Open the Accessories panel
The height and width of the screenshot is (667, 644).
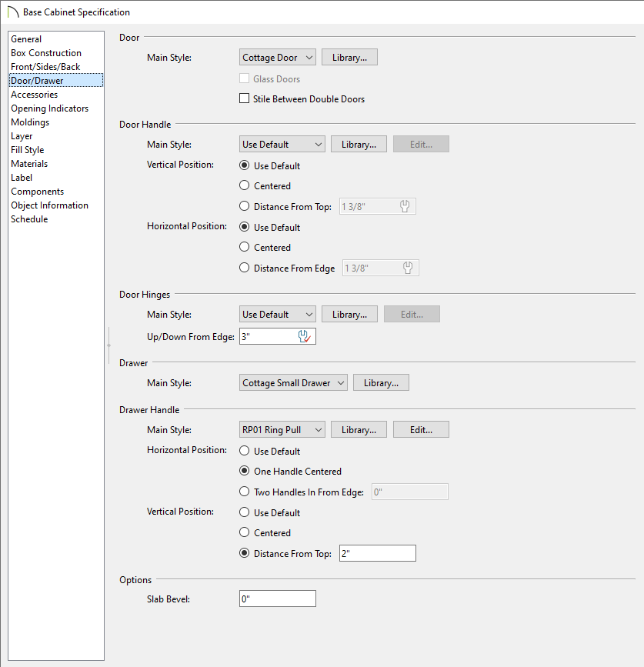coord(55,95)
